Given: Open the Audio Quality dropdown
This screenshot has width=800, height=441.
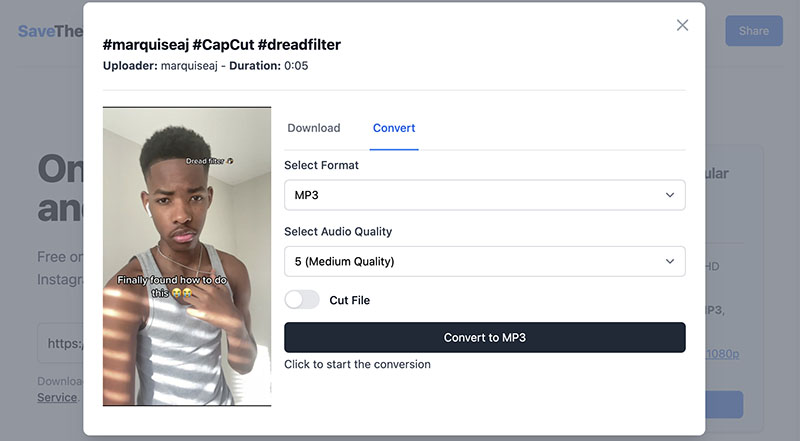Looking at the screenshot, I should [x=485, y=261].
